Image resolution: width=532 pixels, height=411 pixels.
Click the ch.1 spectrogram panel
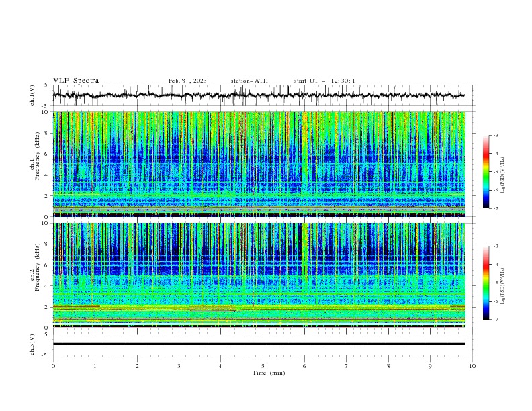(x=259, y=164)
